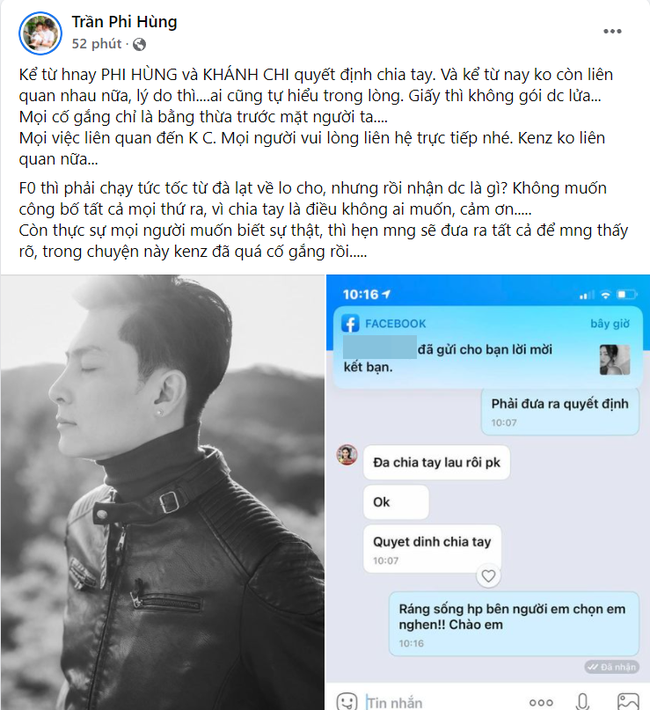Screen dimensions: 650x710
Task: Select the 'Phải đưa ra quyết định' message bubble
Action: tap(560, 412)
